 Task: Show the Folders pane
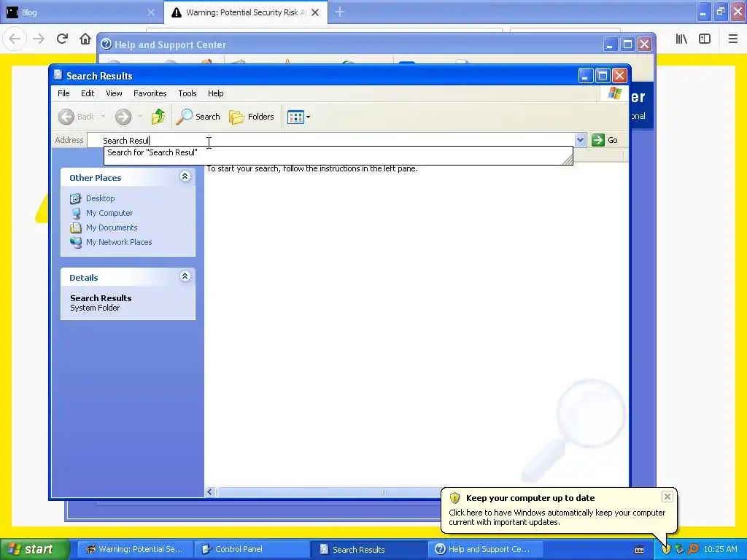[x=252, y=117]
